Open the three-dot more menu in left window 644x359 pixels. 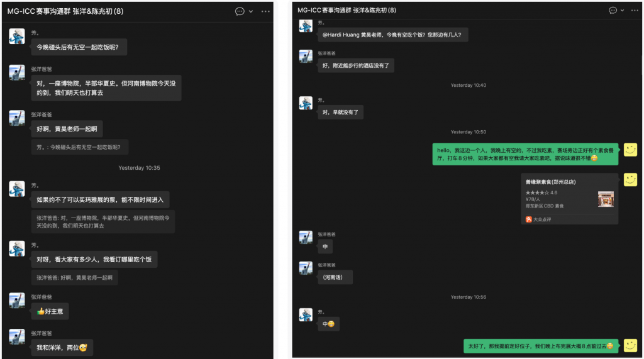(x=265, y=11)
